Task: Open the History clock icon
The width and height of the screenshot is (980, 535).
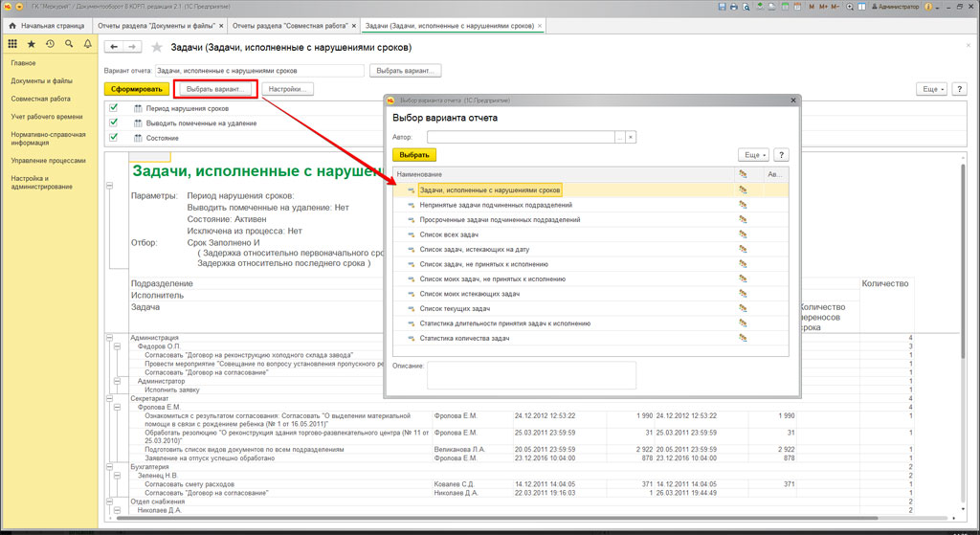Action: (x=50, y=44)
